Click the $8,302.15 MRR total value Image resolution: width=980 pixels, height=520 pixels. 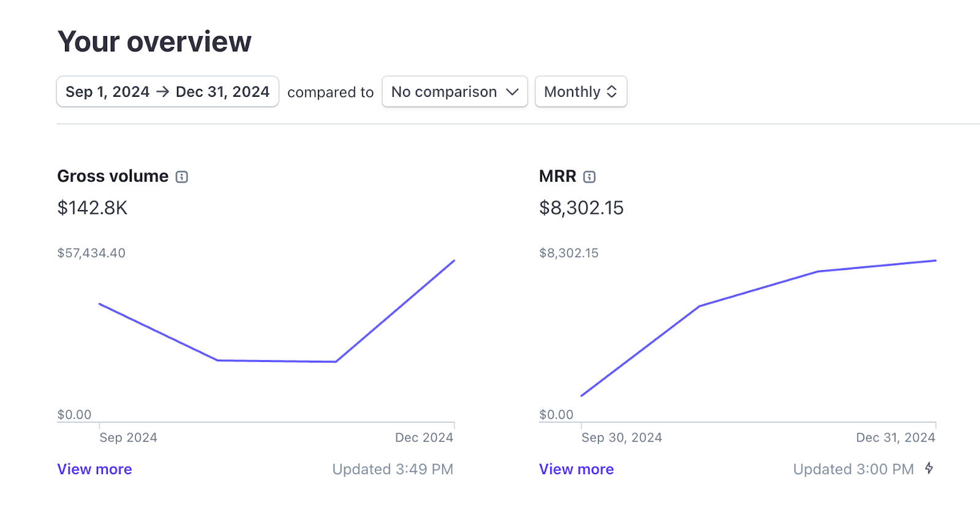[581, 208]
